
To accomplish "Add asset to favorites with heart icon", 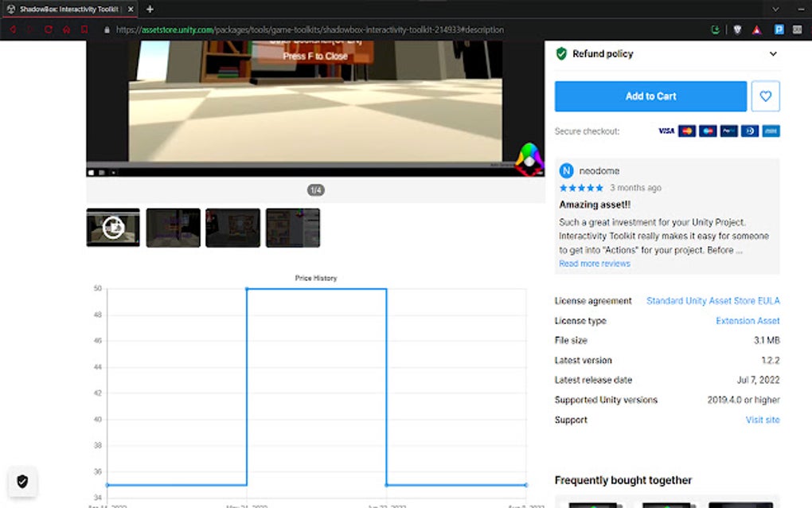I will 765,96.
